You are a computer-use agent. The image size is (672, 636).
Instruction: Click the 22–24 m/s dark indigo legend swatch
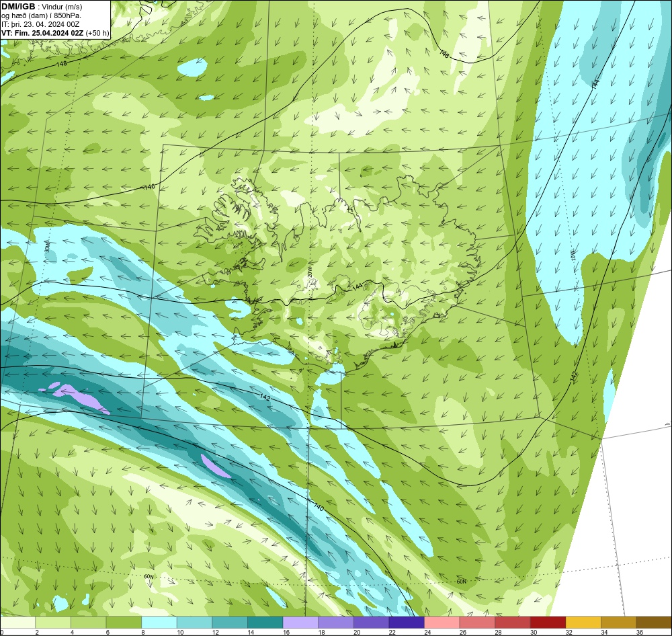407,623
